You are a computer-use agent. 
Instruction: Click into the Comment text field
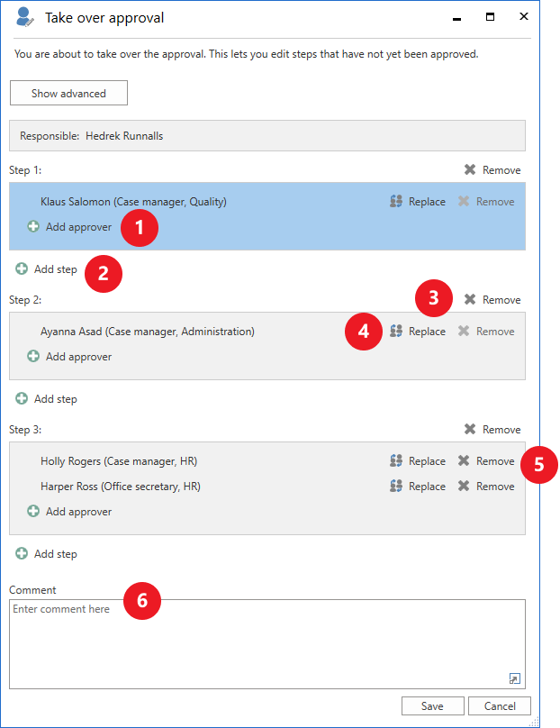pos(267,644)
